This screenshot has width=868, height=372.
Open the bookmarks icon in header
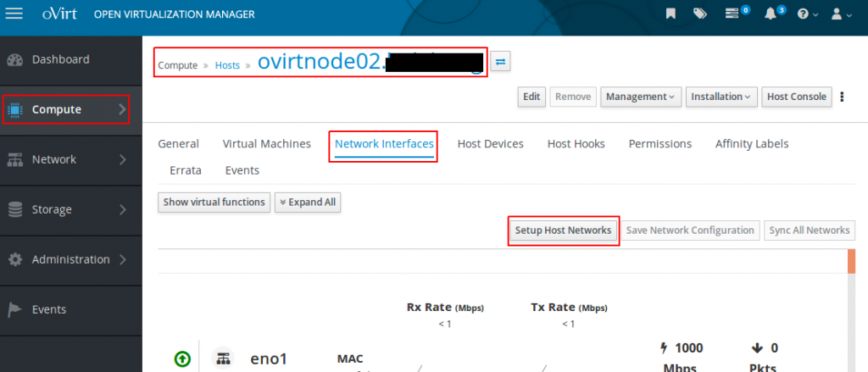pyautogui.click(x=670, y=14)
